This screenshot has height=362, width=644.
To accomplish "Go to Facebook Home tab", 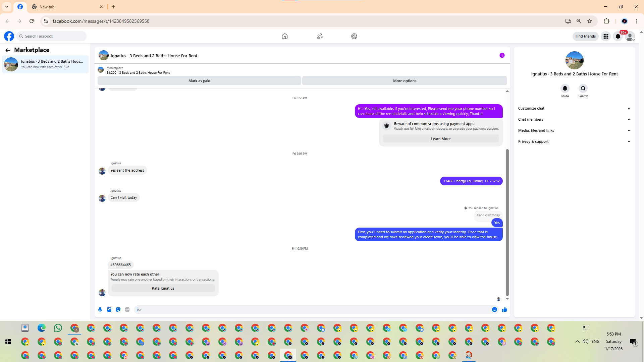I will coord(284,36).
